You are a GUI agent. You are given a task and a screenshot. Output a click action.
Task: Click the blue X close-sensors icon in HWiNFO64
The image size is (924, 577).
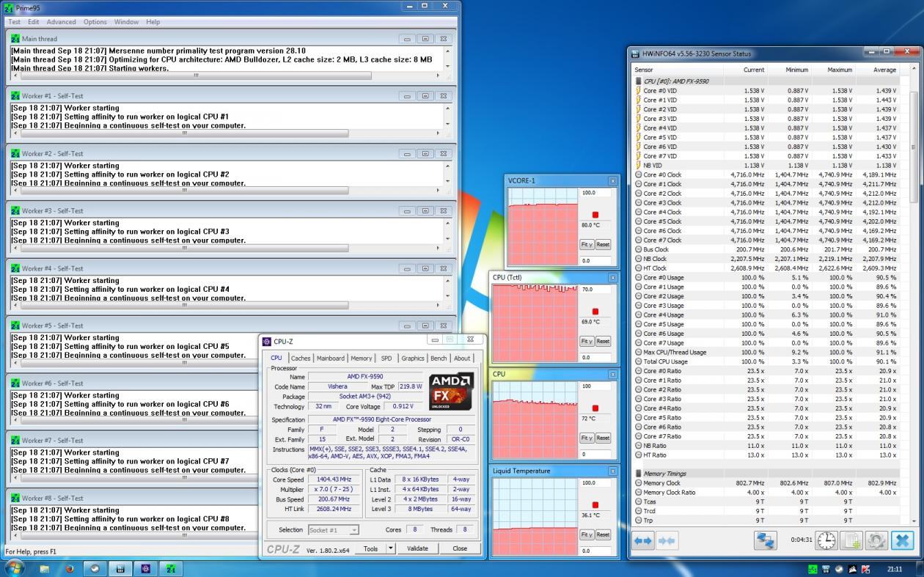pyautogui.click(x=902, y=541)
